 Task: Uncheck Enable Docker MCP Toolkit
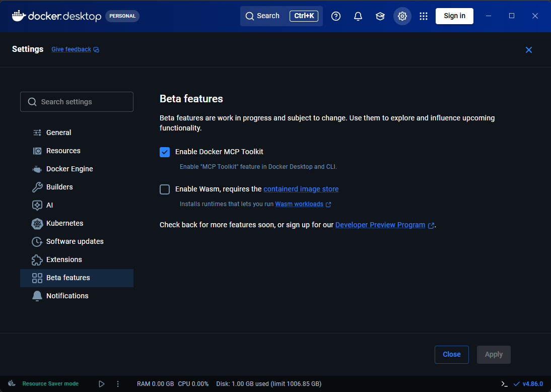[x=165, y=152]
